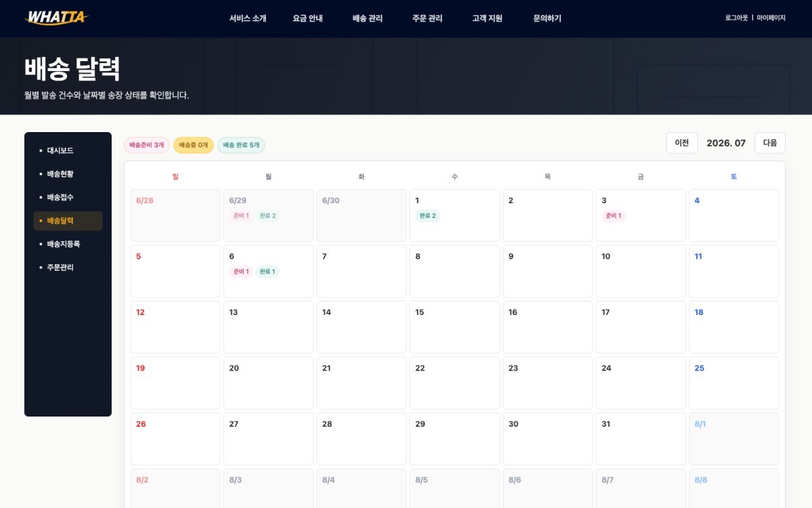Click the 로그아웃 link
This screenshot has width=812, height=508.
coord(737,18)
